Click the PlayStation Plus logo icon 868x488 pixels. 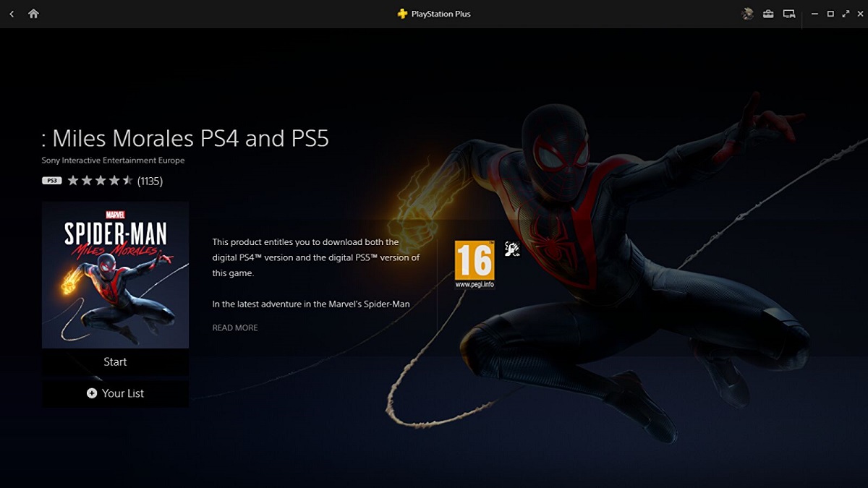pos(403,14)
